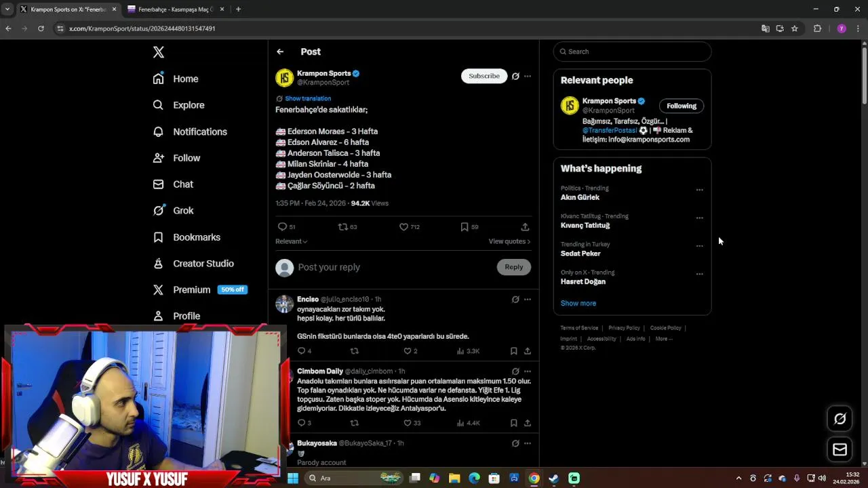Click the page vertical scrollbar
Viewport: 868px width, 488px height.
[864, 75]
